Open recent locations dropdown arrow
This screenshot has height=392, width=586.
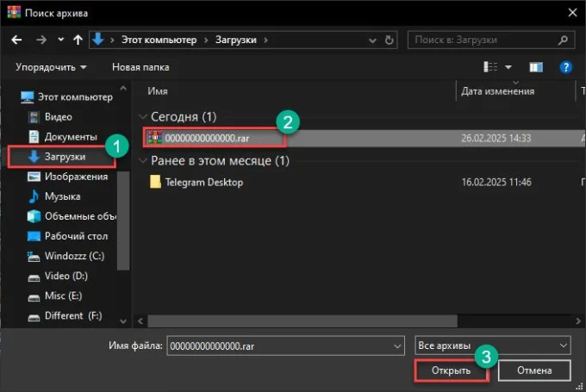pos(60,40)
